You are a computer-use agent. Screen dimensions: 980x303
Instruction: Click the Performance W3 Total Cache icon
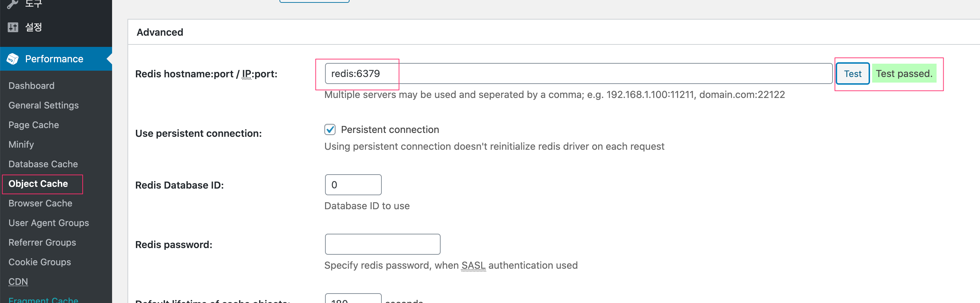tap(13, 59)
